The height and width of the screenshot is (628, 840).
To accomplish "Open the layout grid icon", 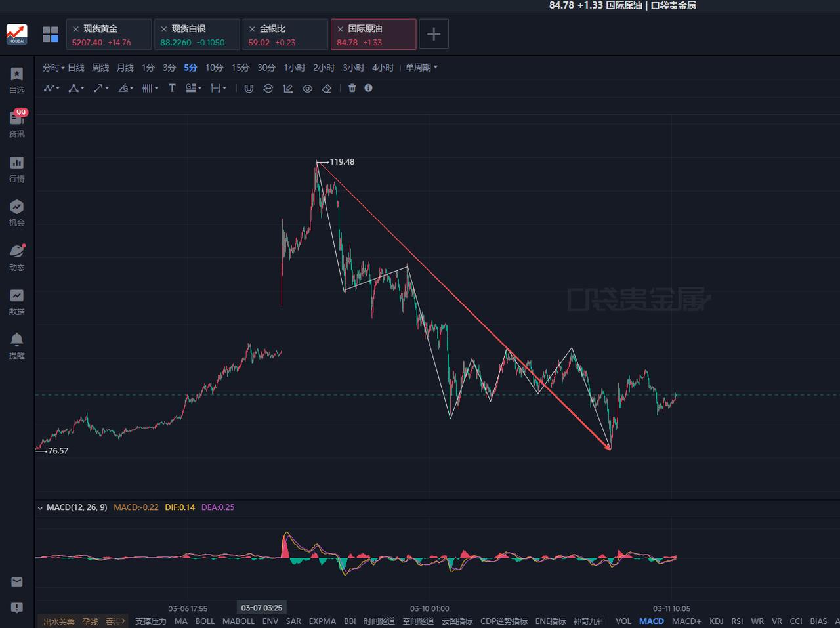I will (x=51, y=34).
